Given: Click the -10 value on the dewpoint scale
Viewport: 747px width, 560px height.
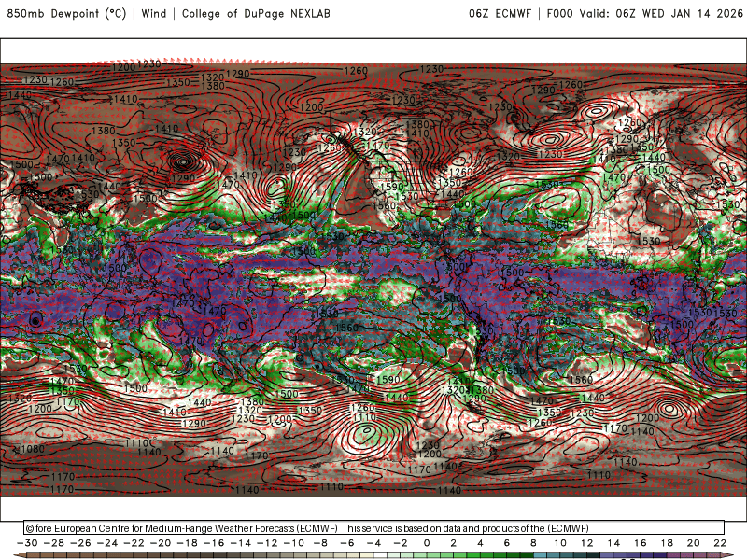Looking at the screenshot, I should [x=294, y=543].
